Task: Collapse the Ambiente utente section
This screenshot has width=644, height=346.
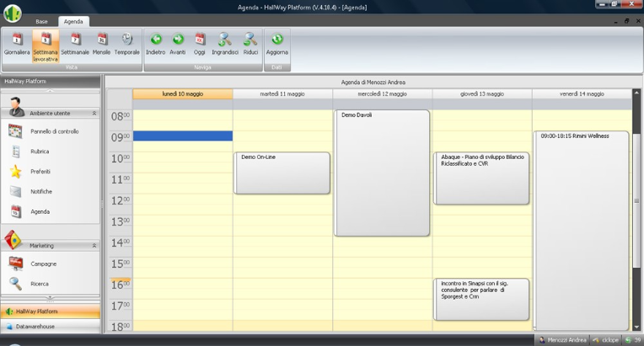Action: pos(94,113)
